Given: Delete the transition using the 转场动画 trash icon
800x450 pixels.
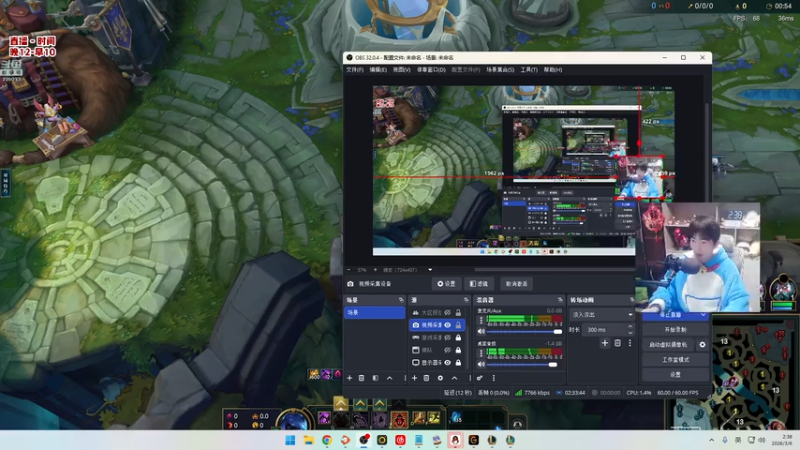Looking at the screenshot, I should pyautogui.click(x=617, y=343).
